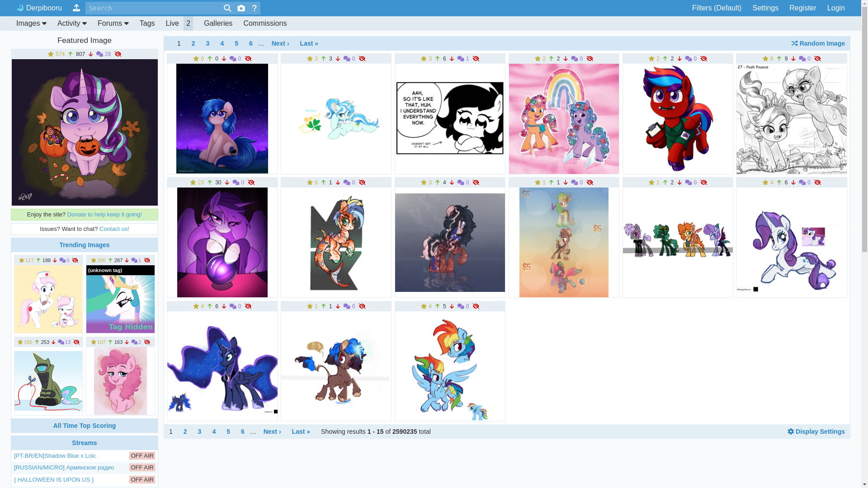
Task: Favorite the Posh Pounce sketch with 6 faves
Action: (765, 59)
